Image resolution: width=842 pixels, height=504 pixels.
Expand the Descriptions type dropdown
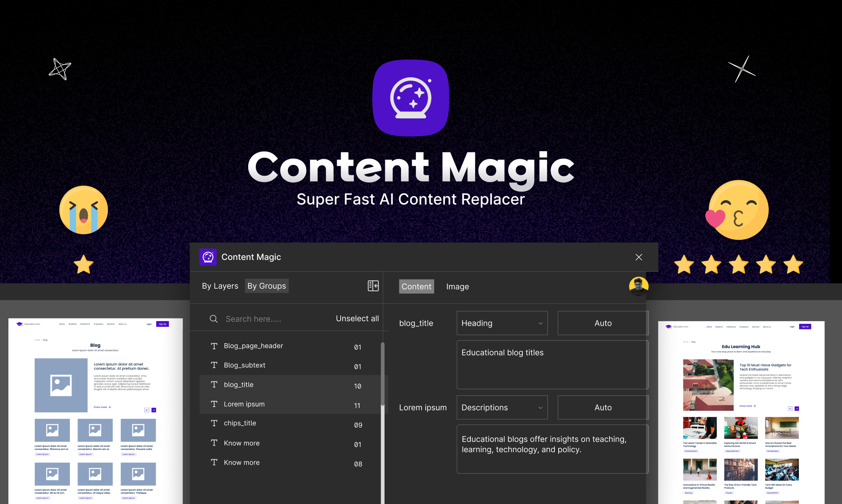502,407
